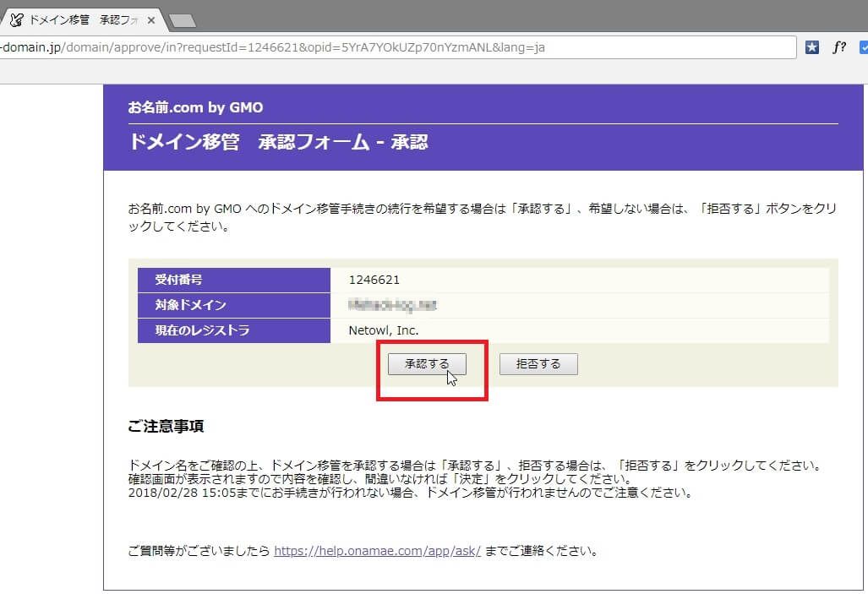This screenshot has width=868, height=594.
Task: Click the 拒否する button
Action: (538, 364)
